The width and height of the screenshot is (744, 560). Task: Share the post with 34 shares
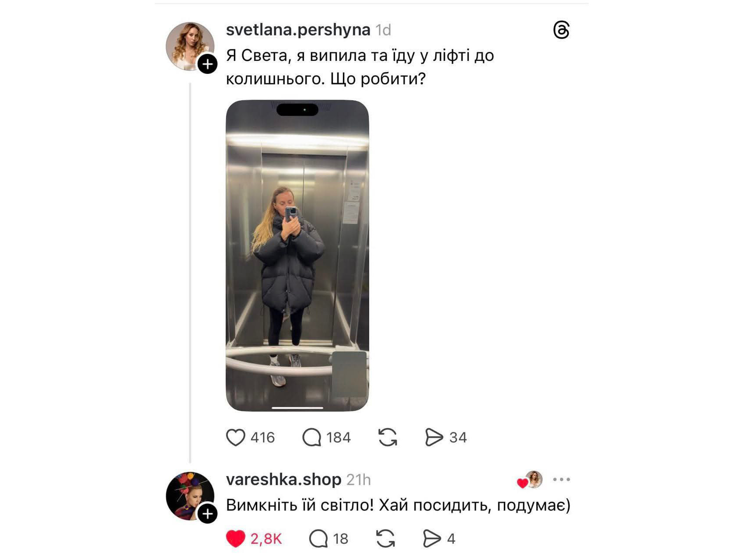tap(434, 437)
